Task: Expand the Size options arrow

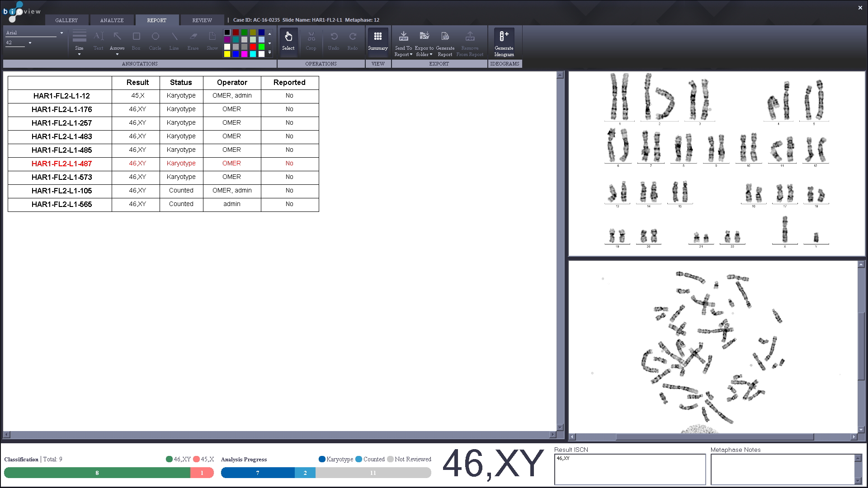Action: [x=79, y=55]
